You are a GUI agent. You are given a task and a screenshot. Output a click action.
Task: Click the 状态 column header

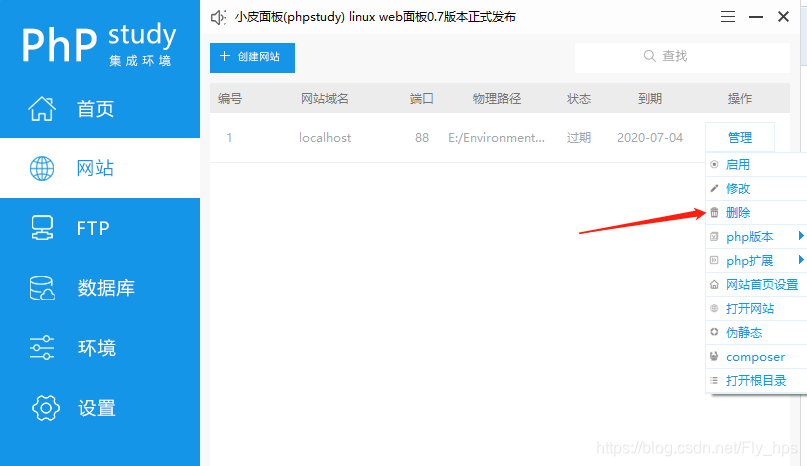(x=579, y=98)
